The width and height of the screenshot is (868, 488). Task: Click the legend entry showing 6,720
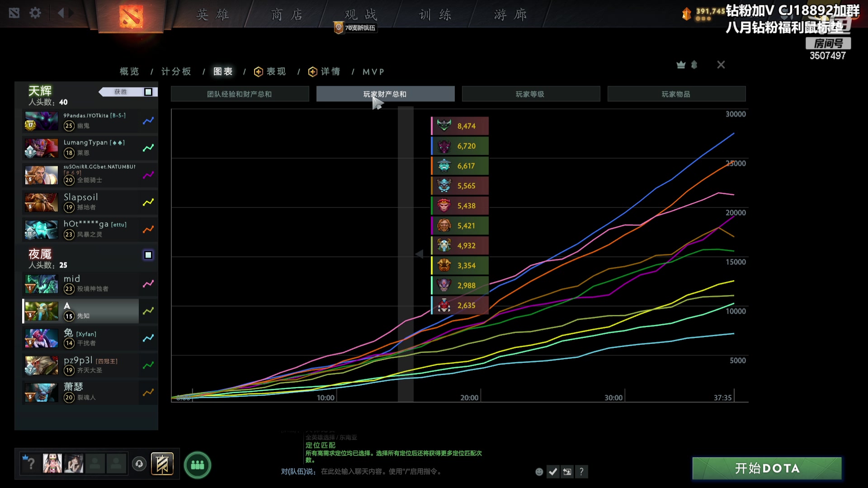coord(460,146)
